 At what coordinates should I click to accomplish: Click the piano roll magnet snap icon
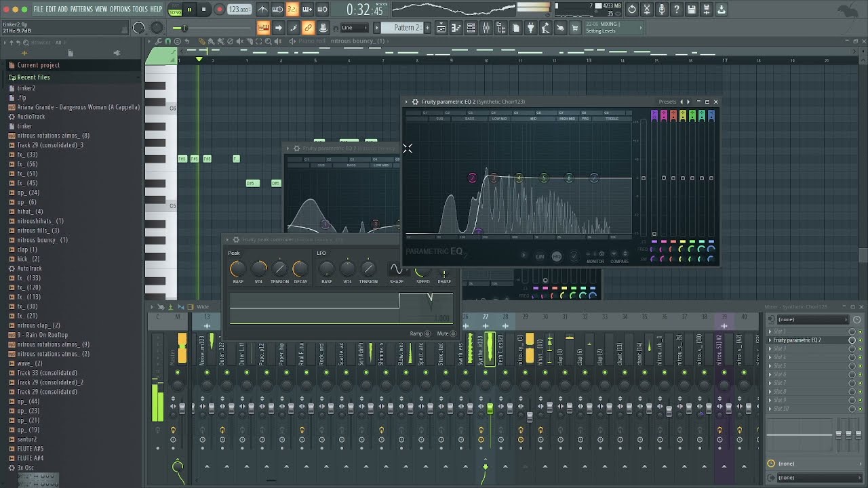168,41
